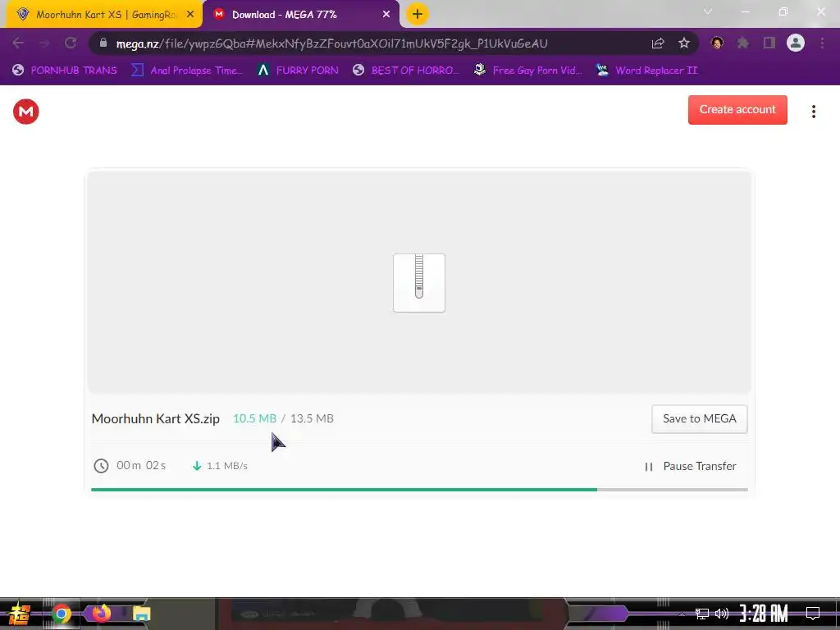Select the Download - MEGA 77% tab

(301, 15)
